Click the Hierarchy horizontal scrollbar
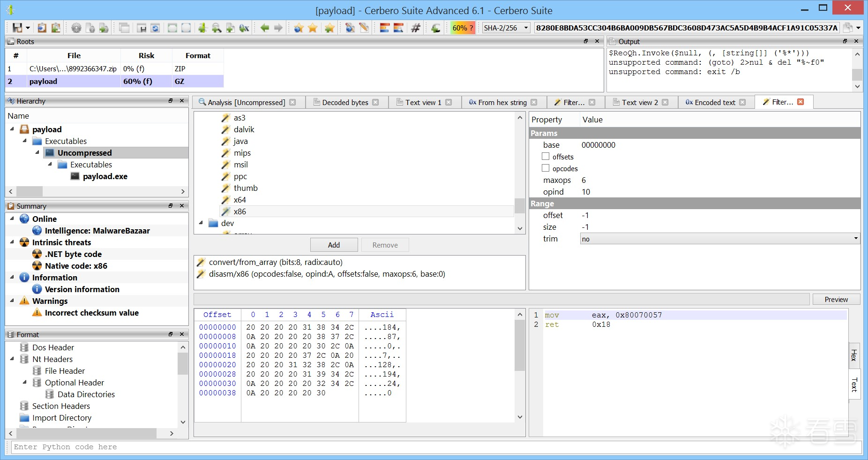The width and height of the screenshot is (868, 460). point(97,191)
